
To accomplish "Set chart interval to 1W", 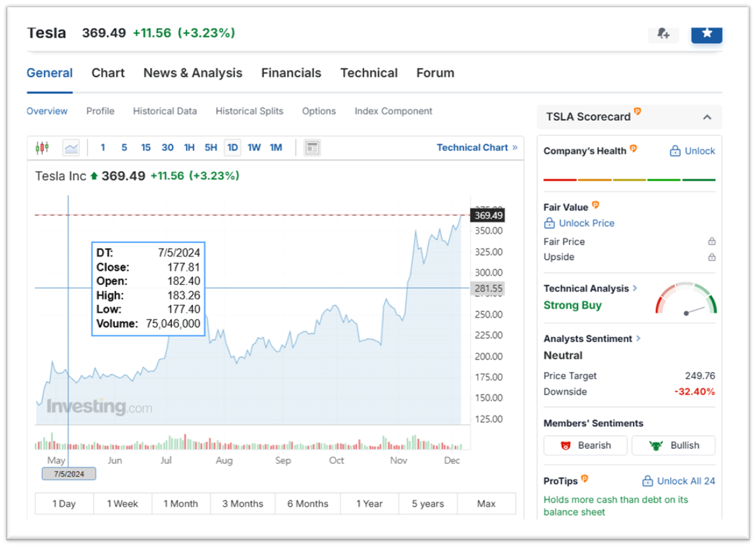I will [x=254, y=147].
